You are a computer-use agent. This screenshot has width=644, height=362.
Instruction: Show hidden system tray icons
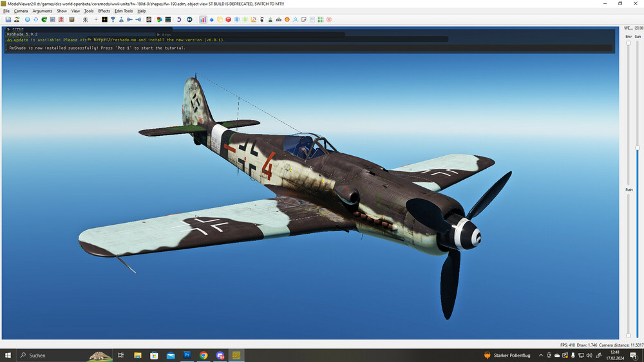coord(541,356)
